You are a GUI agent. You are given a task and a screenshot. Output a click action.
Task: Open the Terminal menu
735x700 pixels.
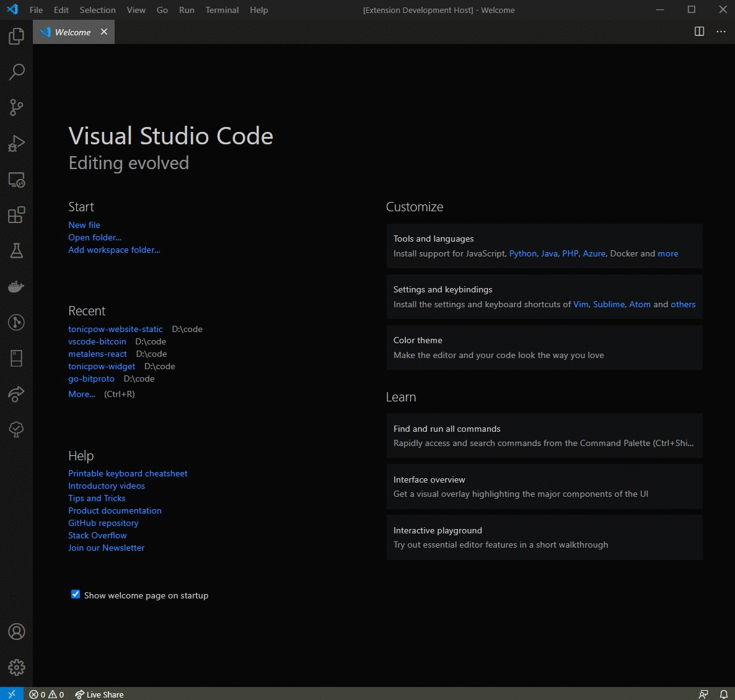click(x=222, y=10)
